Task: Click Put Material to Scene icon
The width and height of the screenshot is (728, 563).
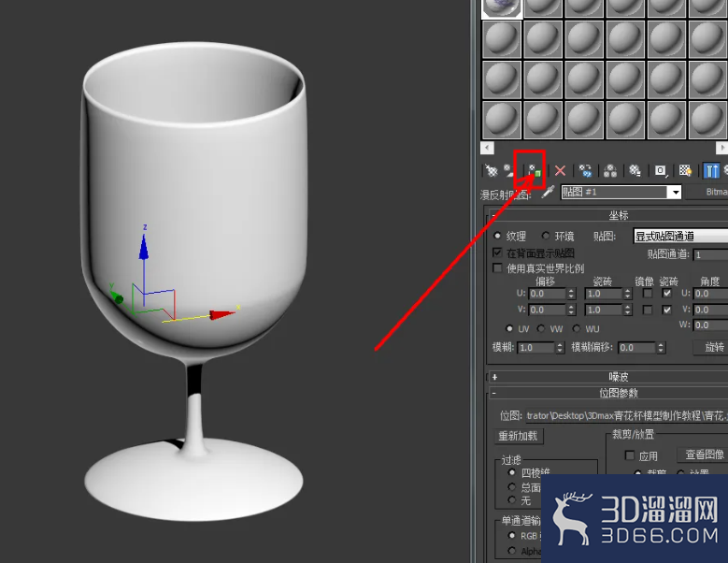Action: 509,171
